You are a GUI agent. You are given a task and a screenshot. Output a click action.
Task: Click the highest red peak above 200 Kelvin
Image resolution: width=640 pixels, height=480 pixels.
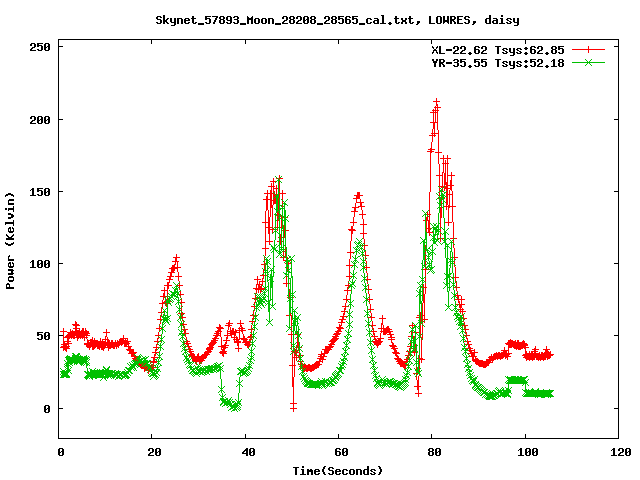(x=437, y=102)
